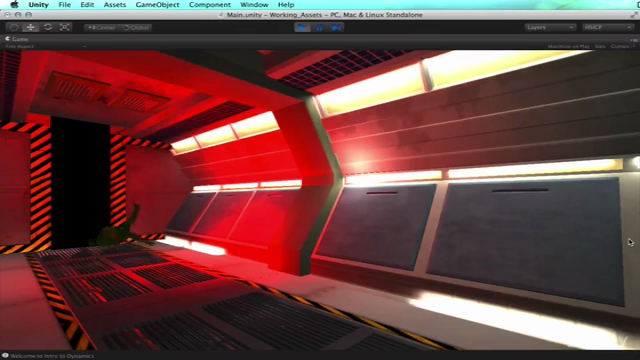Select the Hand tool in Unity toolbar

pyautogui.click(x=13, y=27)
